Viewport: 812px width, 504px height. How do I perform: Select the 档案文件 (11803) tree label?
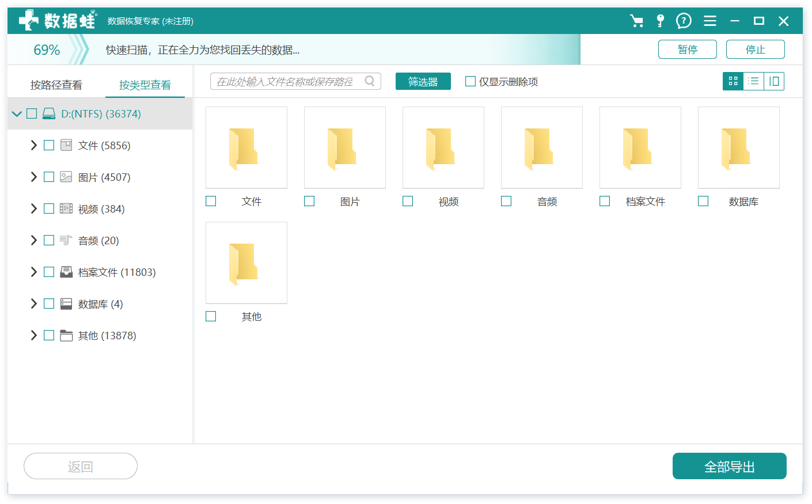pyautogui.click(x=117, y=272)
